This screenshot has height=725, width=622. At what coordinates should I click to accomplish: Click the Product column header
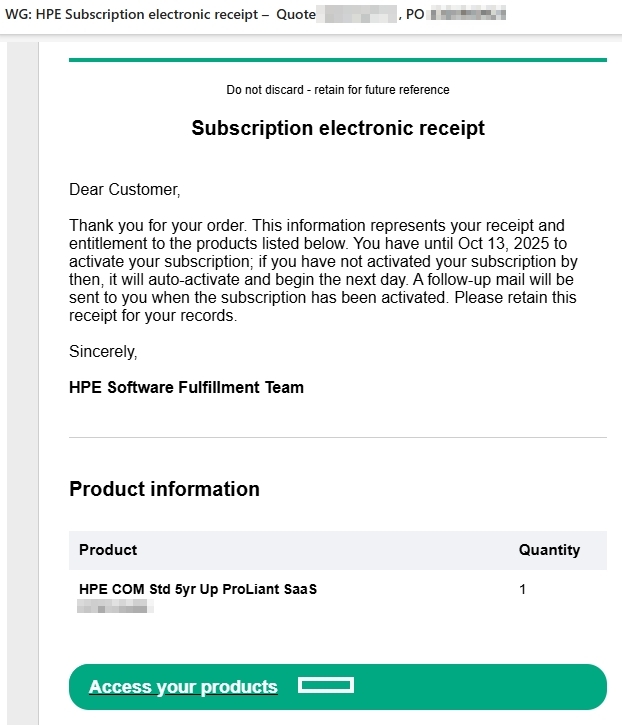click(108, 550)
